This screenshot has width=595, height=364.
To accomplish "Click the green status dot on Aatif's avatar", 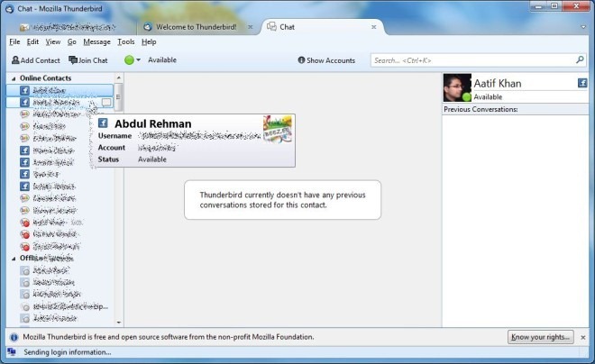I will click(467, 97).
